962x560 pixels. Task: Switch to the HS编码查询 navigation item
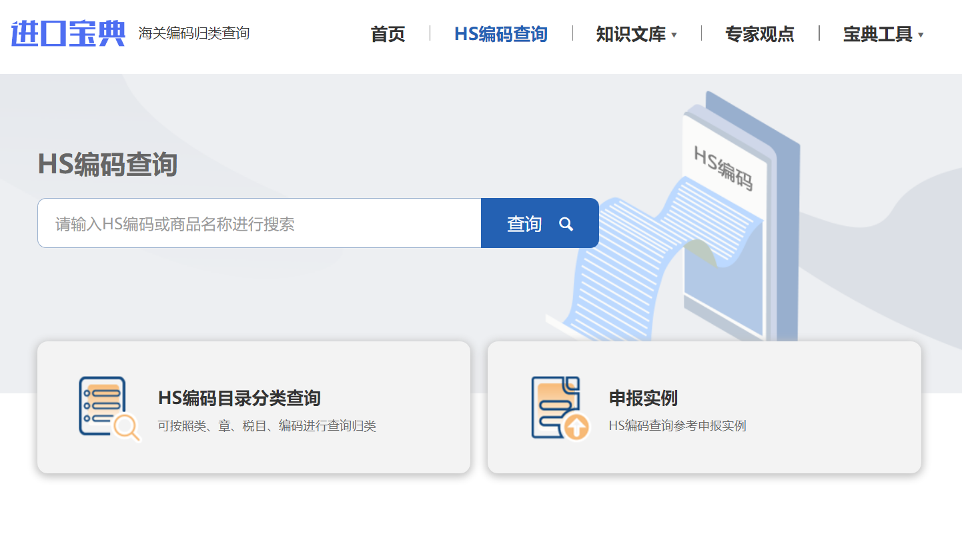click(501, 34)
